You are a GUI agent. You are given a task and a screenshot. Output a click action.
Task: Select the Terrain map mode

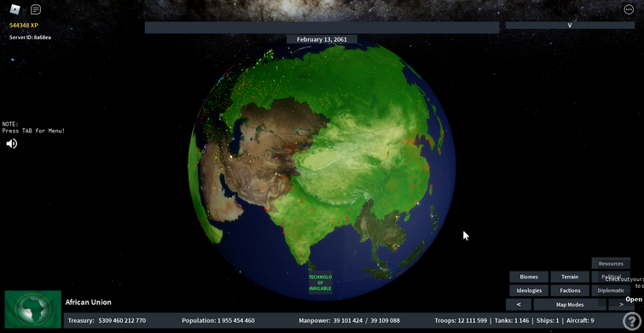pos(570,277)
